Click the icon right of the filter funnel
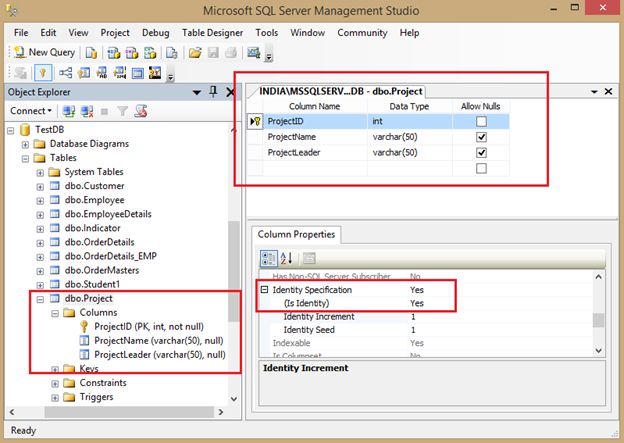Screen dimensions: 624x443 [141, 111]
